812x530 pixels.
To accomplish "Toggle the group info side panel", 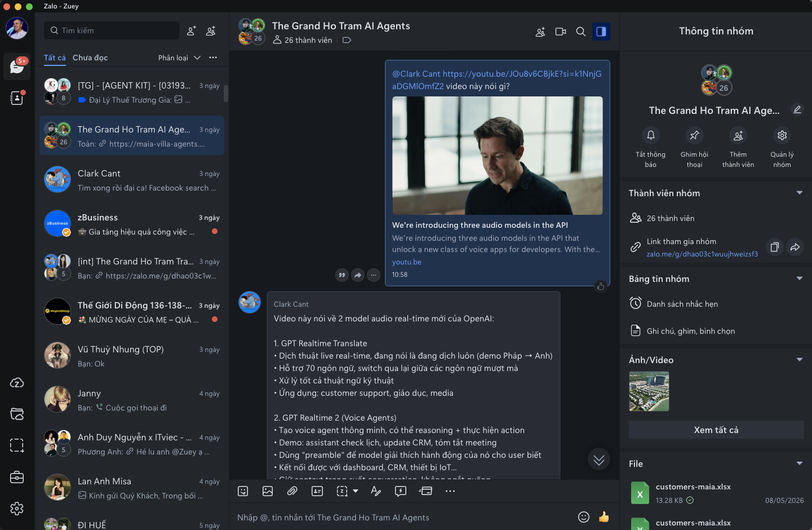I will click(601, 32).
